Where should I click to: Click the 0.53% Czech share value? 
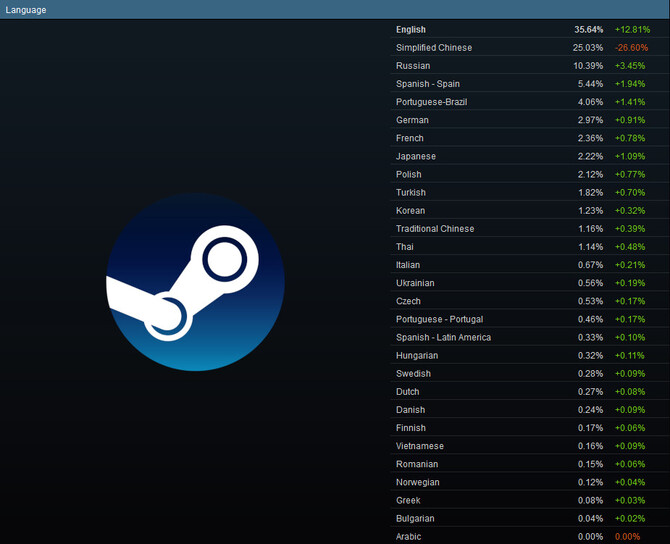point(591,301)
